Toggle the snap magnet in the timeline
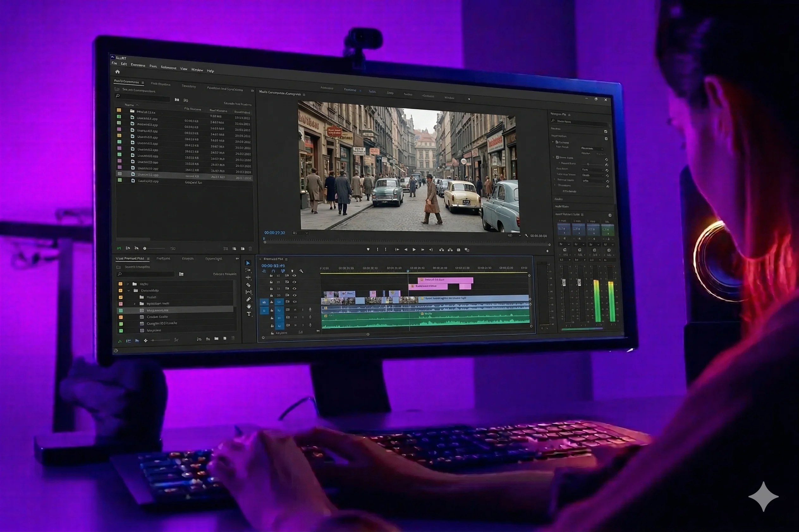The height and width of the screenshot is (532, 799). click(273, 271)
